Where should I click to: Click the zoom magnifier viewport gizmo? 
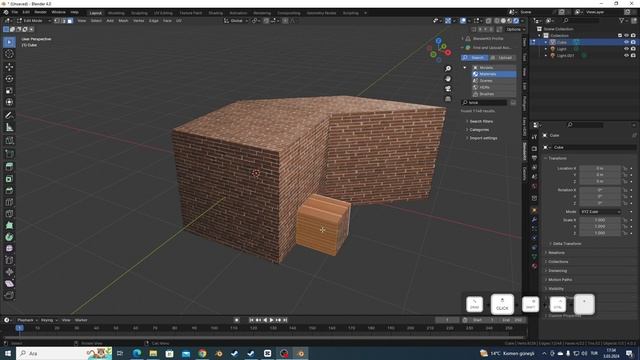[448, 69]
